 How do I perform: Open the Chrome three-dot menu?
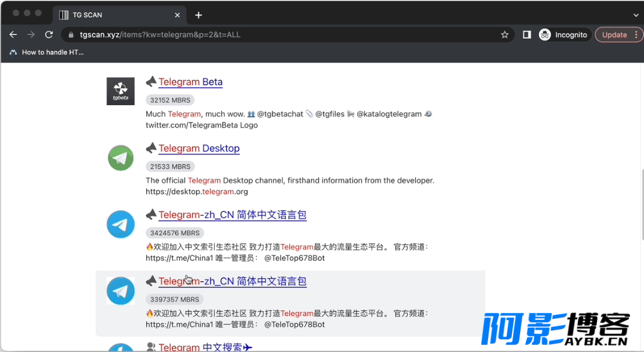pos(636,35)
